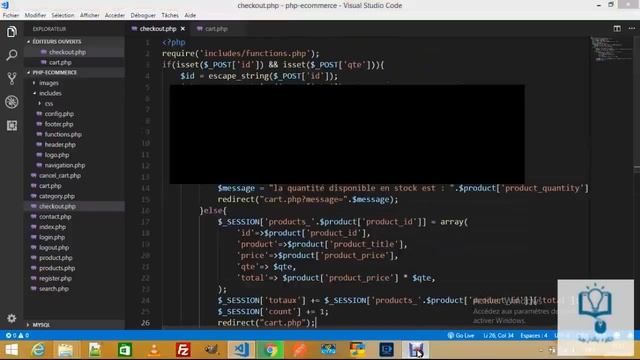
Task: Click the Espaces : 4 indentation setting
Action: tap(533, 336)
